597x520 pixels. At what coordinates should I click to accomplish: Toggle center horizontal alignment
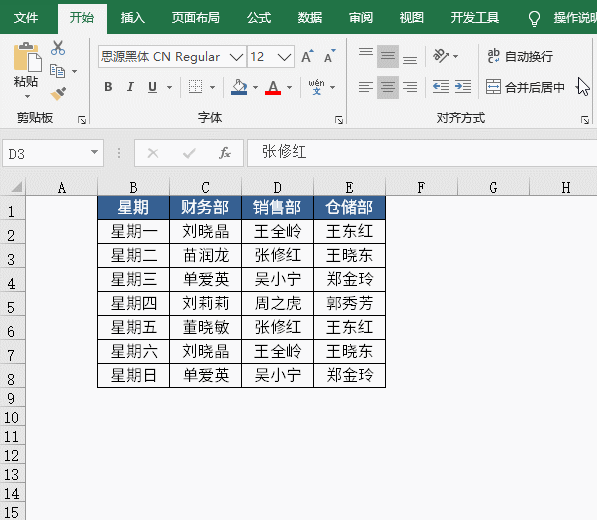pyautogui.click(x=388, y=87)
